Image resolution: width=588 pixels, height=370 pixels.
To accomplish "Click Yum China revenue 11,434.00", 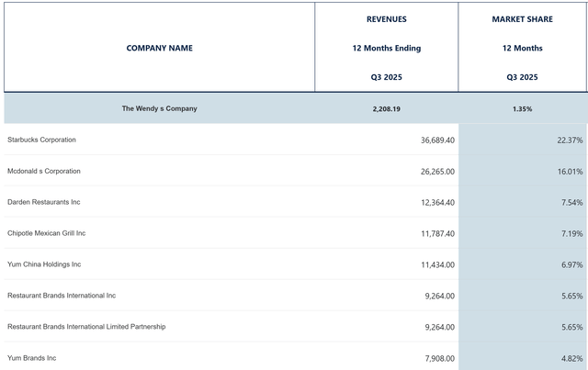I will (x=437, y=265).
